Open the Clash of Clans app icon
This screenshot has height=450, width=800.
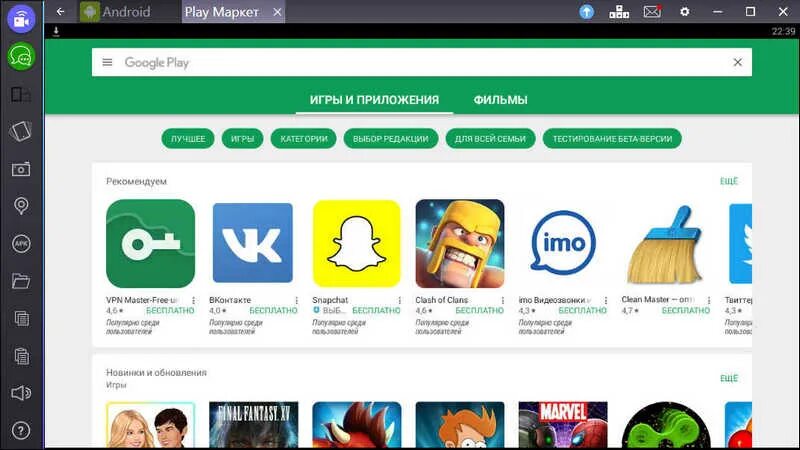460,243
